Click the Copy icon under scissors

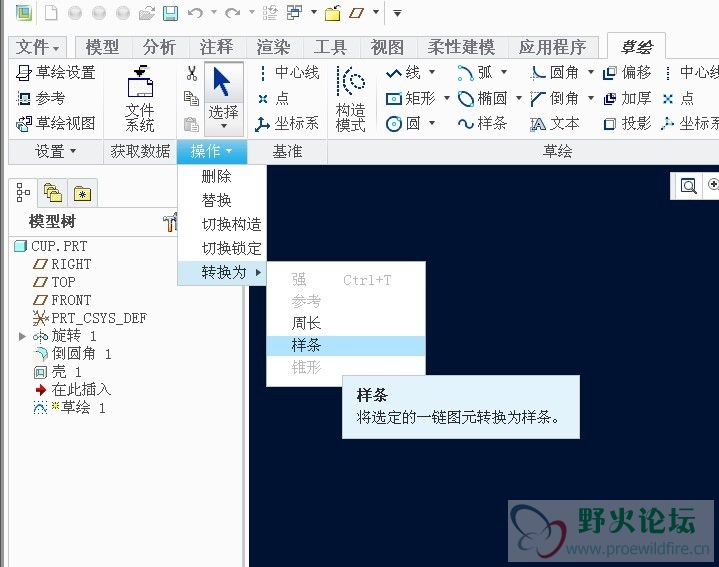coord(191,98)
